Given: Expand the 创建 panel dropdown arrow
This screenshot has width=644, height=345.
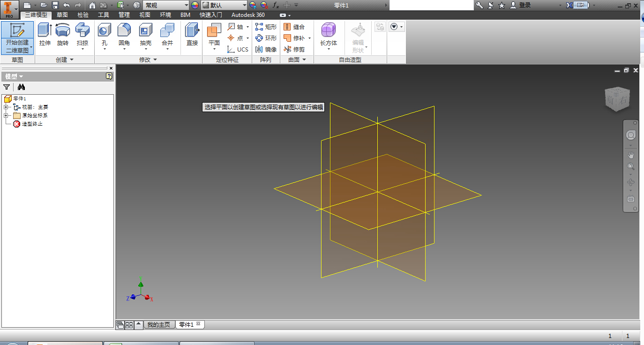Looking at the screenshot, I should click(x=72, y=60).
